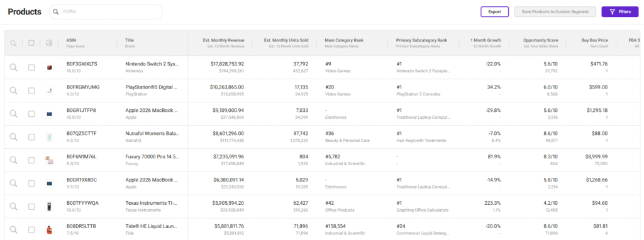The width and height of the screenshot is (644, 240).
Task: Check the box for B0FRGMYJMG row
Action: click(x=31, y=90)
